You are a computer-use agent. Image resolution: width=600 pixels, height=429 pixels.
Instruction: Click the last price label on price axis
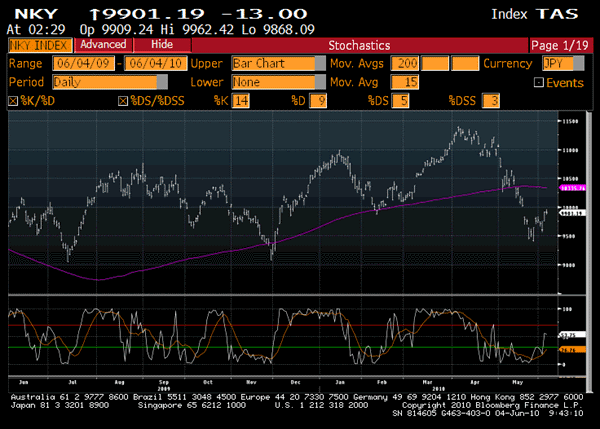tap(572, 213)
